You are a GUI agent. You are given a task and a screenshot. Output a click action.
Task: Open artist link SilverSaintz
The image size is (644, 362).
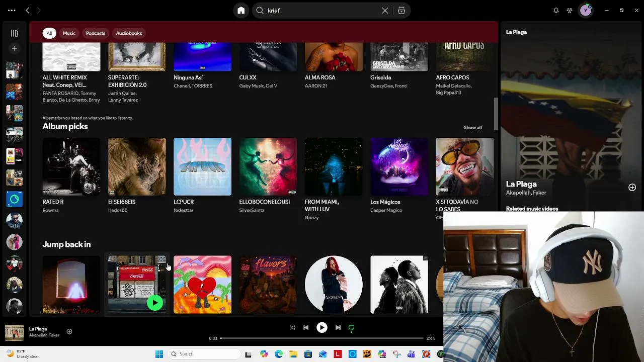click(252, 210)
